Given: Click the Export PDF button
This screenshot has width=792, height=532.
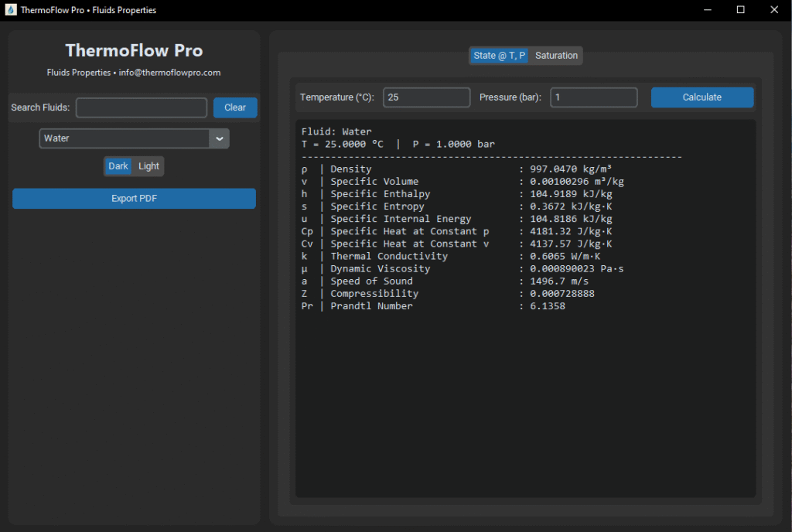Looking at the screenshot, I should pos(134,199).
